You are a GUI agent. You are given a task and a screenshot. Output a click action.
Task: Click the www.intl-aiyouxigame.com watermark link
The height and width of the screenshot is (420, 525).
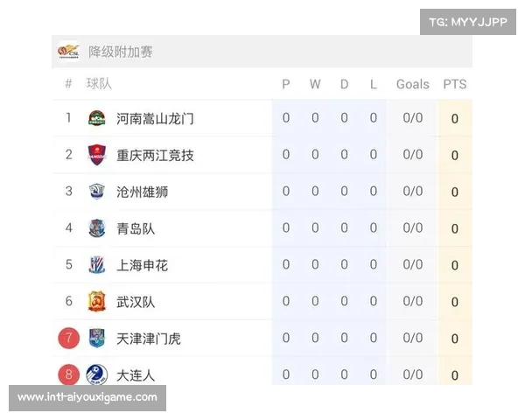point(87,397)
